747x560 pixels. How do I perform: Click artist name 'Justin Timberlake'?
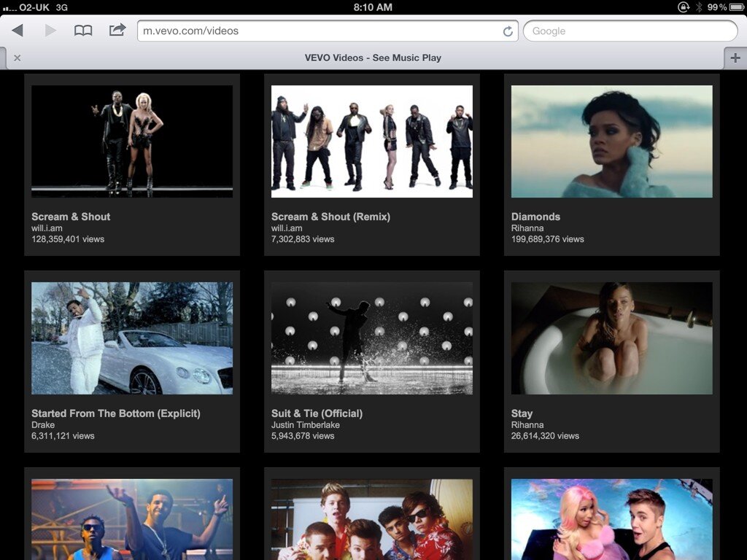tap(306, 425)
